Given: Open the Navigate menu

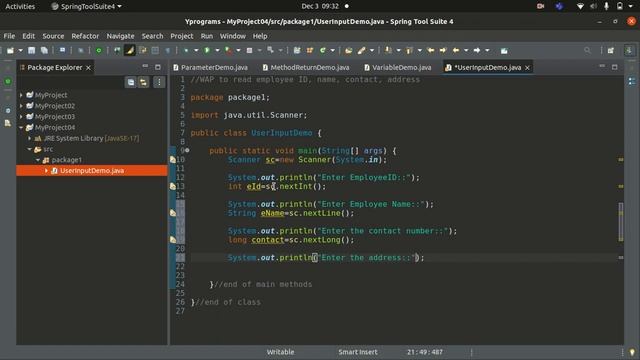Looking at the screenshot, I should (x=120, y=36).
